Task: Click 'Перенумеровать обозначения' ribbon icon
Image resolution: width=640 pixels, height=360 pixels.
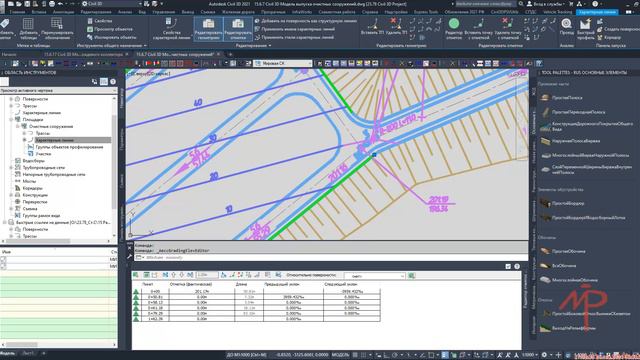Action: click(x=58, y=29)
